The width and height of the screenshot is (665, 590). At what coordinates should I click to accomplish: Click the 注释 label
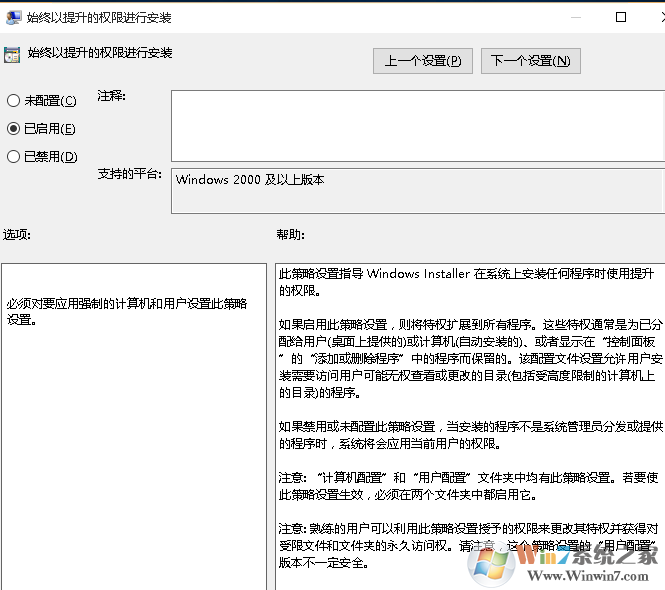[111, 97]
